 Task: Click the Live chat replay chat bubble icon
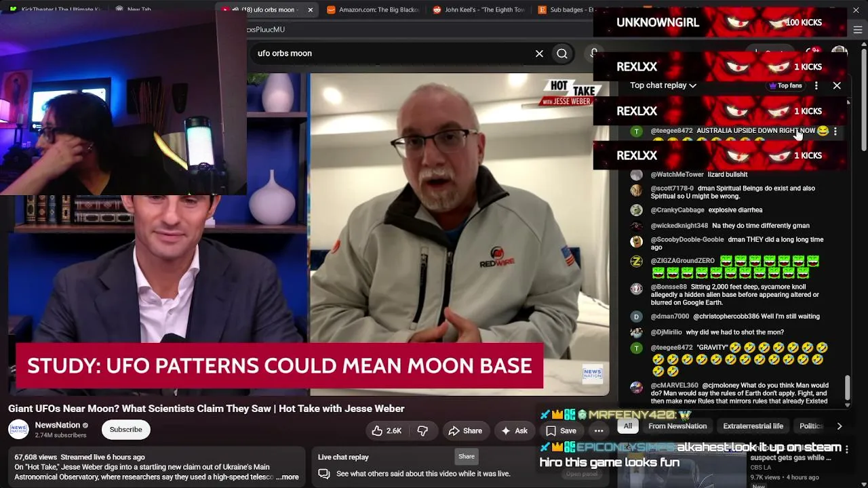(x=324, y=474)
